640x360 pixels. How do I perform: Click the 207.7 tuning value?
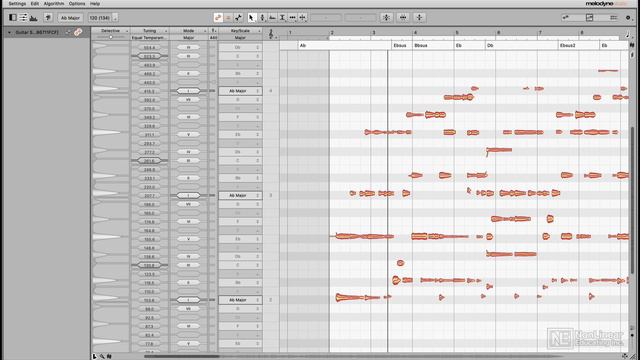(x=149, y=196)
